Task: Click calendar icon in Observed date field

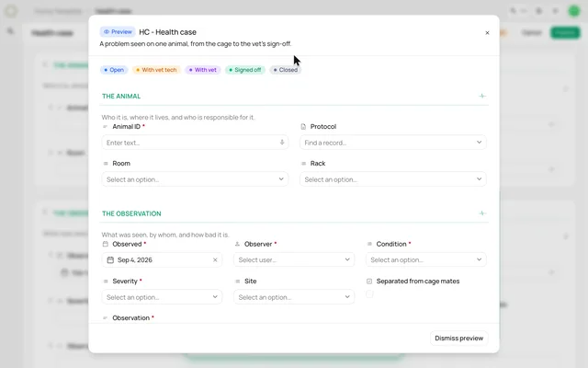Action: click(x=110, y=259)
